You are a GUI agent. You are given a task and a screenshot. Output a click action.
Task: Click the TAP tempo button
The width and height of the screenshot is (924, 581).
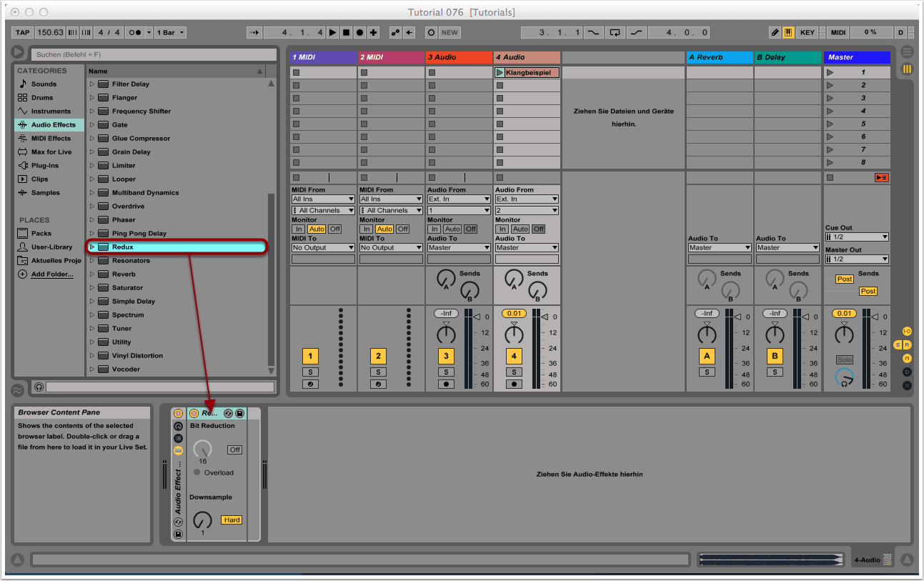coord(23,33)
